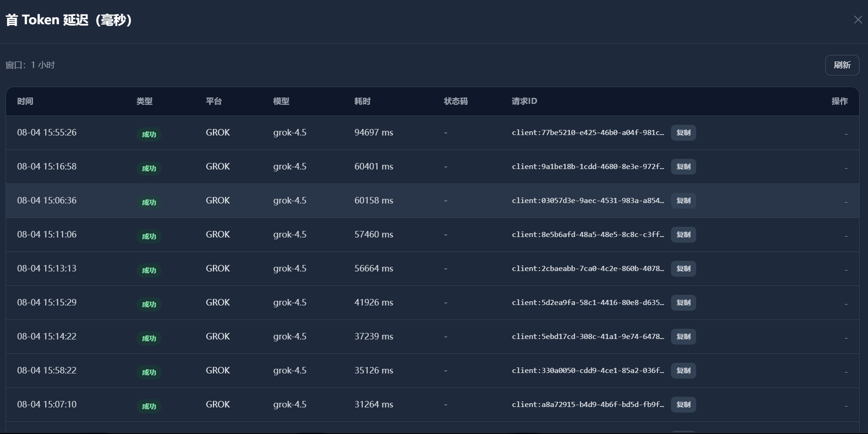This screenshot has height=434, width=868.
Task: Click the 请求ID column header
Action: click(524, 101)
